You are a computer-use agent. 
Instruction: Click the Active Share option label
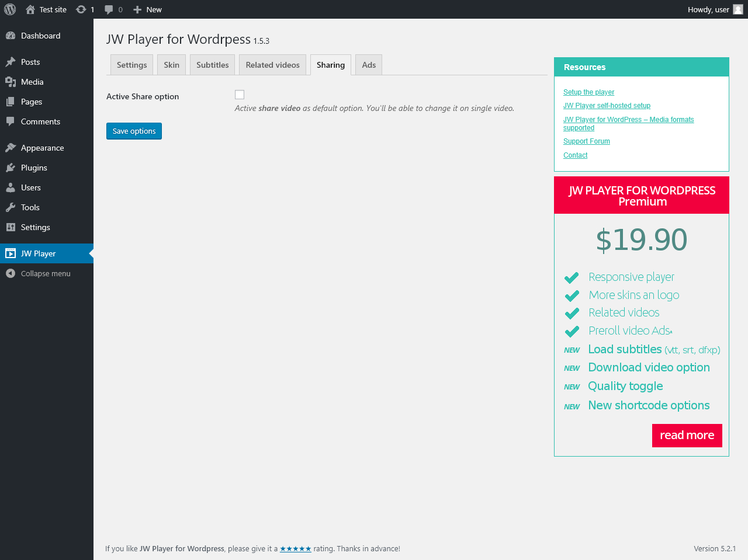(x=143, y=96)
